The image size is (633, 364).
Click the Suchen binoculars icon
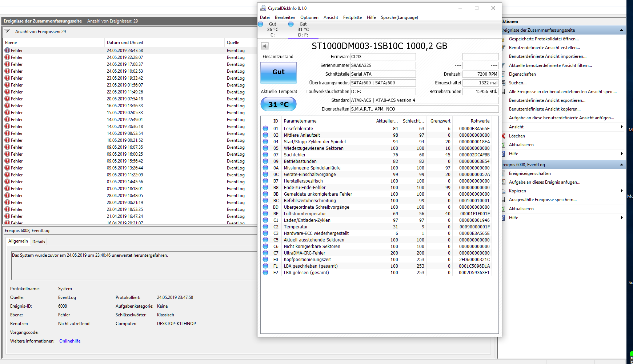coord(504,83)
